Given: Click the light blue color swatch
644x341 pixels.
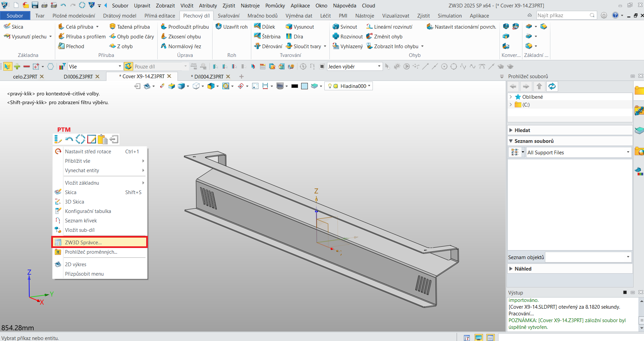Looking at the screenshot, I should tap(304, 86).
